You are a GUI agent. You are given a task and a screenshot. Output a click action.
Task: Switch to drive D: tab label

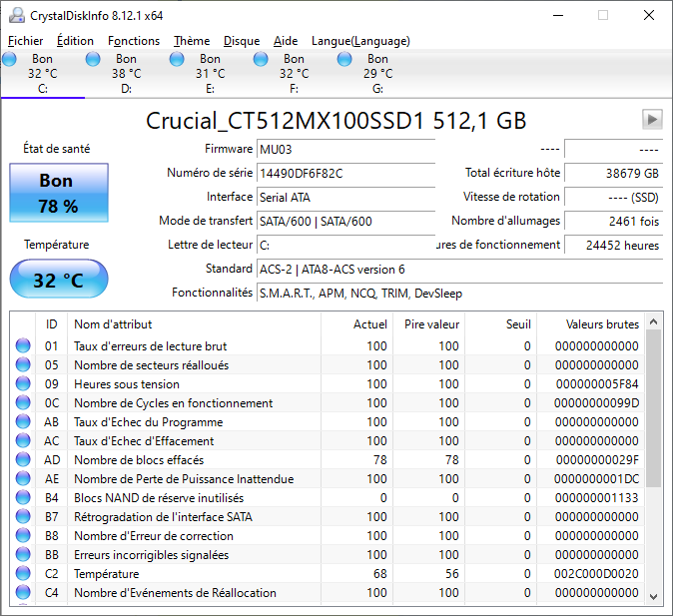(x=126, y=89)
